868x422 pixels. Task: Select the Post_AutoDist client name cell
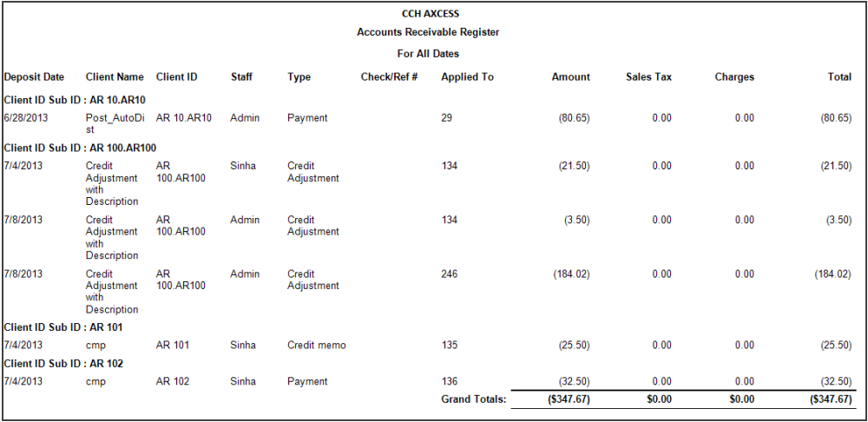tap(112, 122)
